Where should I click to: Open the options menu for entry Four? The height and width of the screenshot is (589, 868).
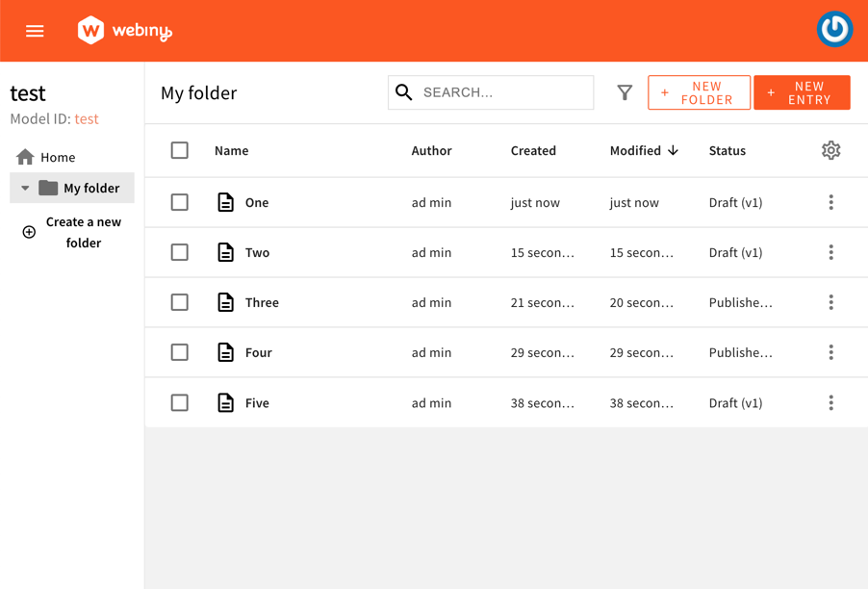(830, 352)
